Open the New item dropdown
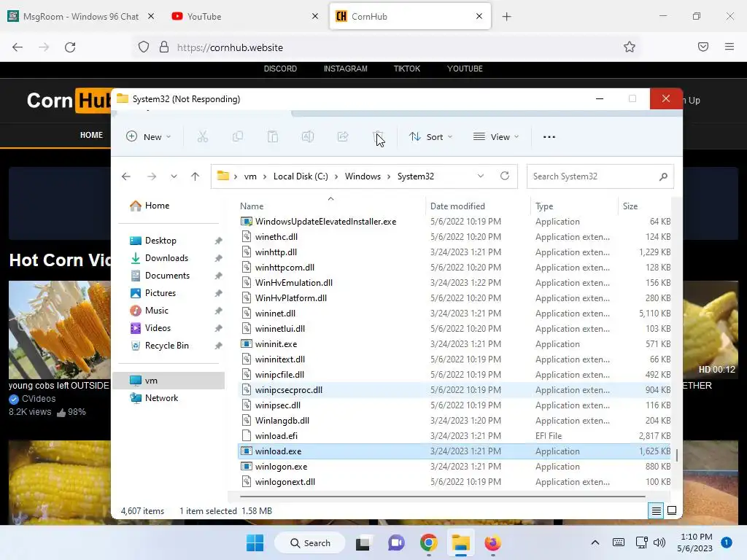 [148, 136]
